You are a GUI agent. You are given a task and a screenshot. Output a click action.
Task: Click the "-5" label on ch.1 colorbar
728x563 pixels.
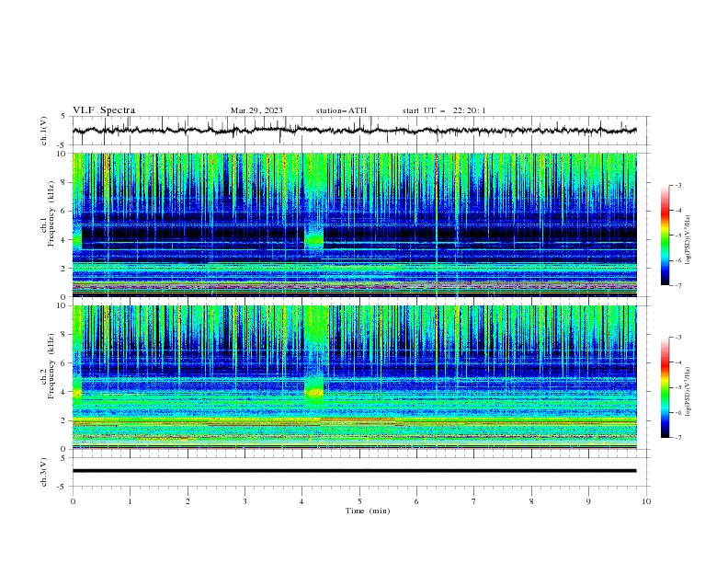pyautogui.click(x=677, y=236)
